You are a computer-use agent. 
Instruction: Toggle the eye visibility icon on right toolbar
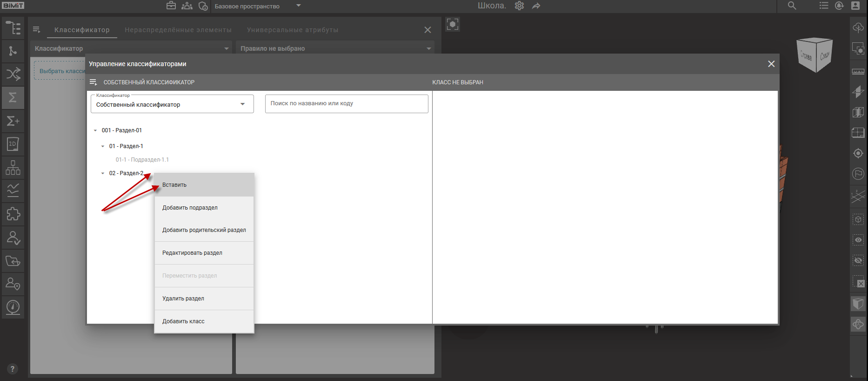click(858, 240)
